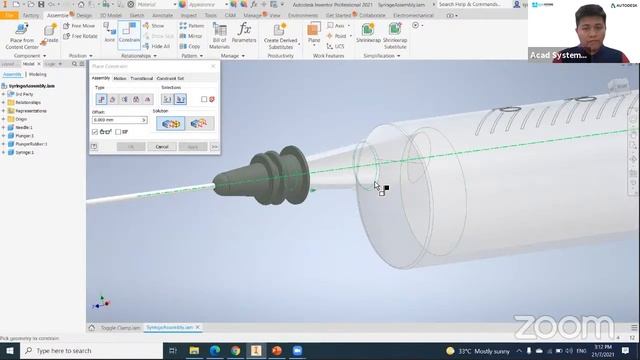Expand the Representations folder

pos(4,111)
